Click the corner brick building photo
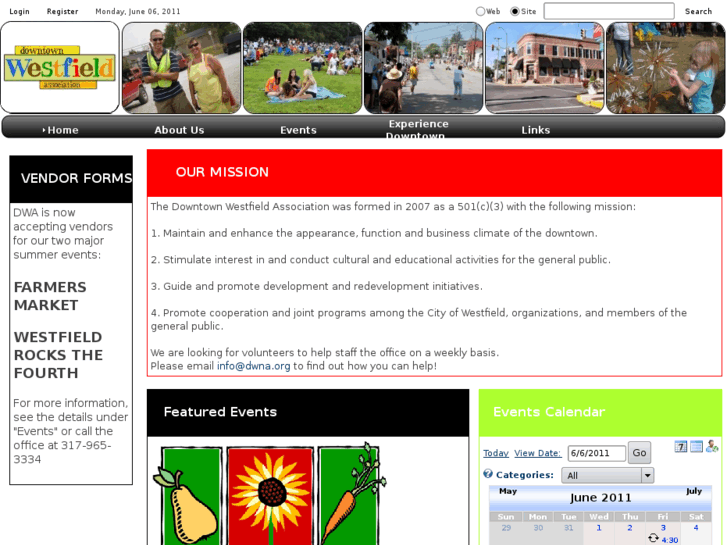727x545 pixels. [544, 68]
